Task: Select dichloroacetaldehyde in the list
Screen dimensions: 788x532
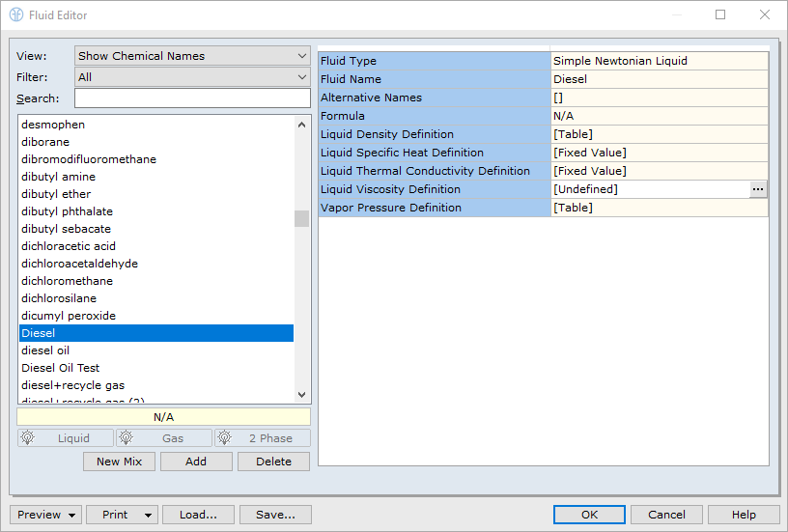Action: tap(156, 264)
